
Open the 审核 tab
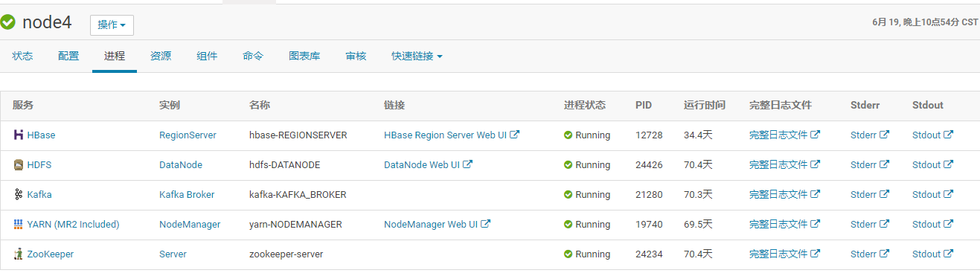click(356, 56)
